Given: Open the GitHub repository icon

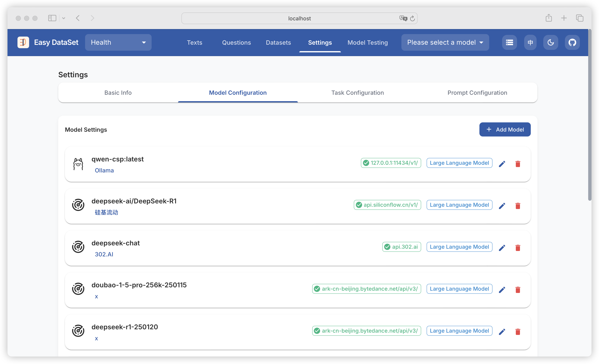Looking at the screenshot, I should point(572,43).
